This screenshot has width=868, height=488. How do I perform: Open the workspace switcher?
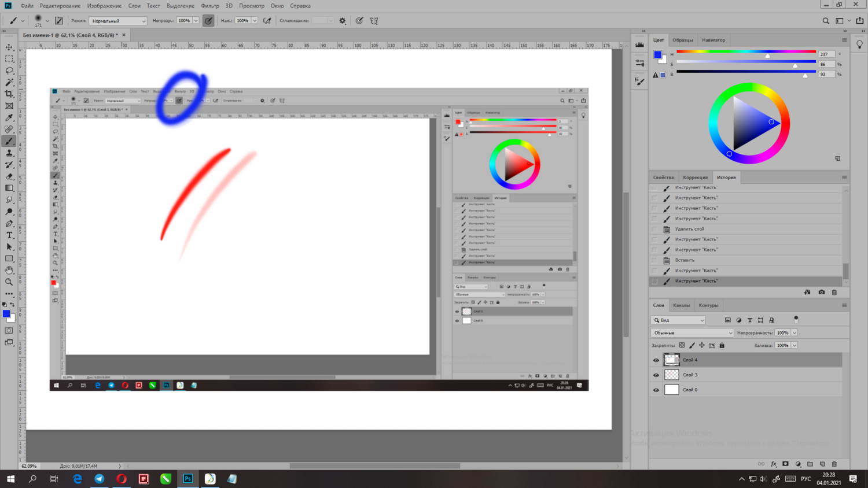pyautogui.click(x=842, y=21)
